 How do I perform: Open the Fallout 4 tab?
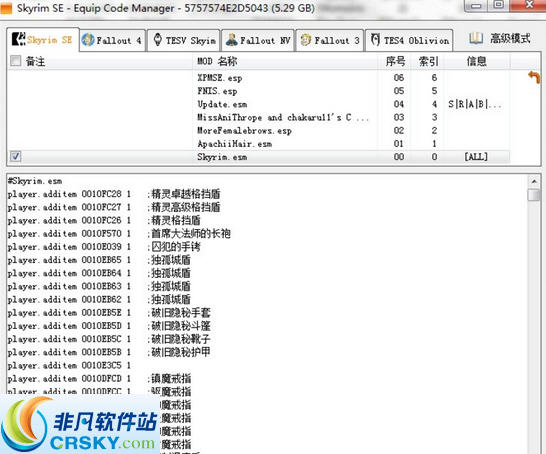[112, 40]
